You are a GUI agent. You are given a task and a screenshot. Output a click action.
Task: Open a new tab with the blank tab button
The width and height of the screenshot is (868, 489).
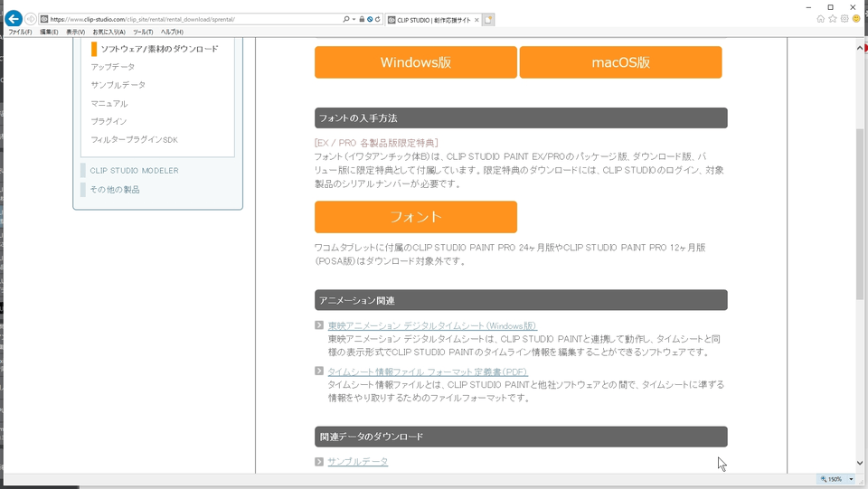[x=488, y=19]
